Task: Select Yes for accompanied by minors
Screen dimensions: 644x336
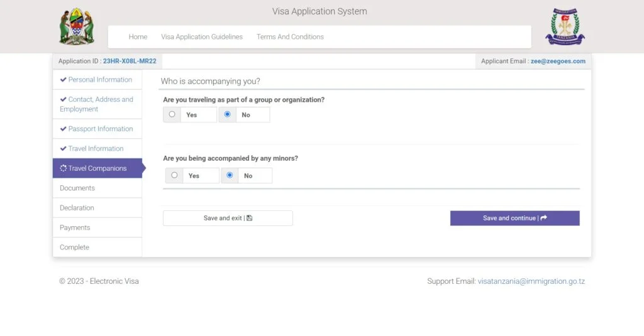Action: point(175,175)
